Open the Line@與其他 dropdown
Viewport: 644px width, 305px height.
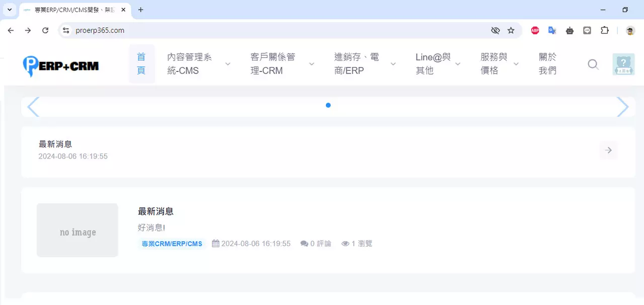pyautogui.click(x=433, y=64)
